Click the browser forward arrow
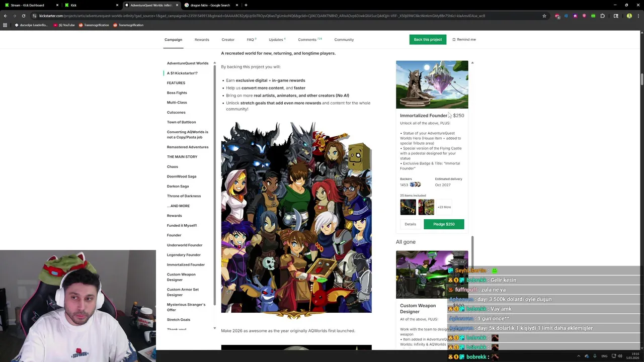Image resolution: width=644 pixels, height=362 pixels. [15, 16]
